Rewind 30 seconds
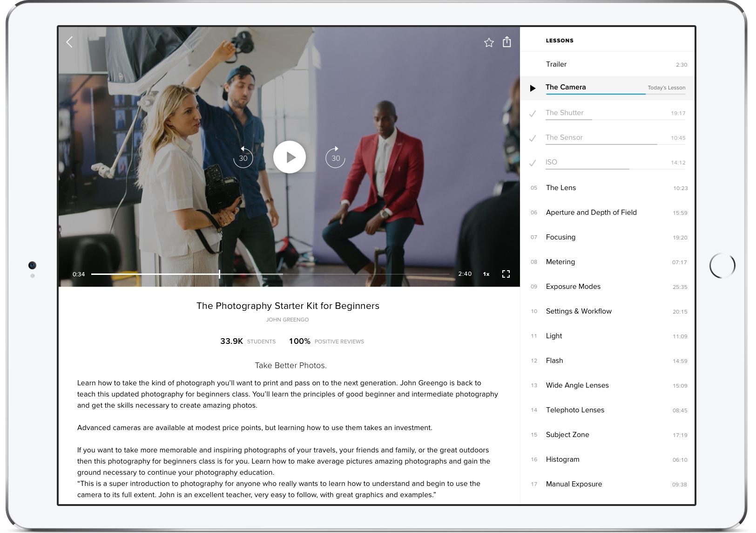756x533 pixels. pos(243,157)
